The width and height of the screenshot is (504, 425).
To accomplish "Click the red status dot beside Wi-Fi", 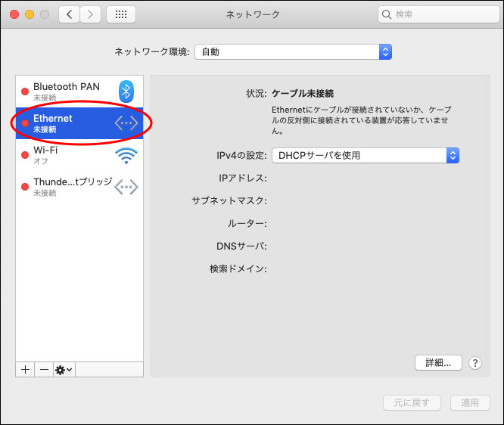I will click(25, 155).
